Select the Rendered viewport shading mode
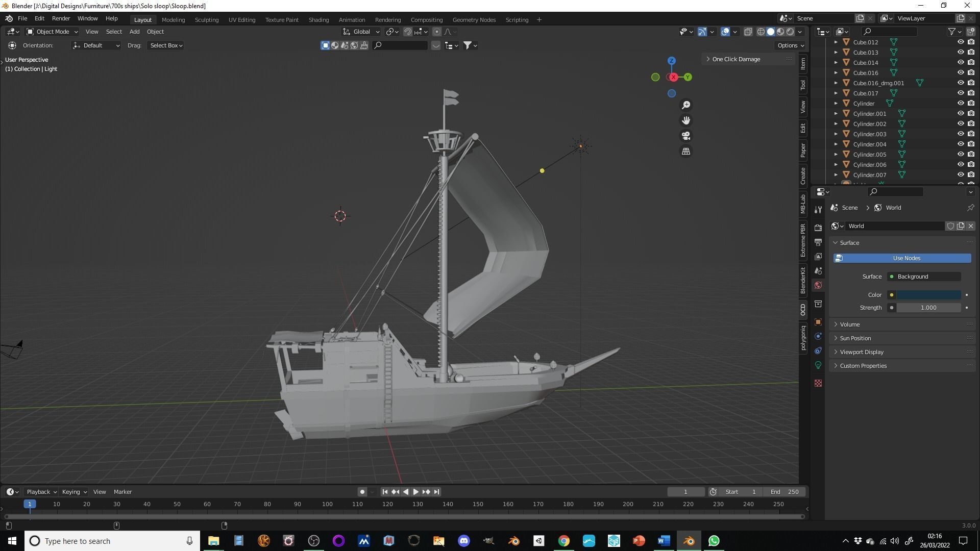The width and height of the screenshot is (980, 551). click(x=790, y=32)
